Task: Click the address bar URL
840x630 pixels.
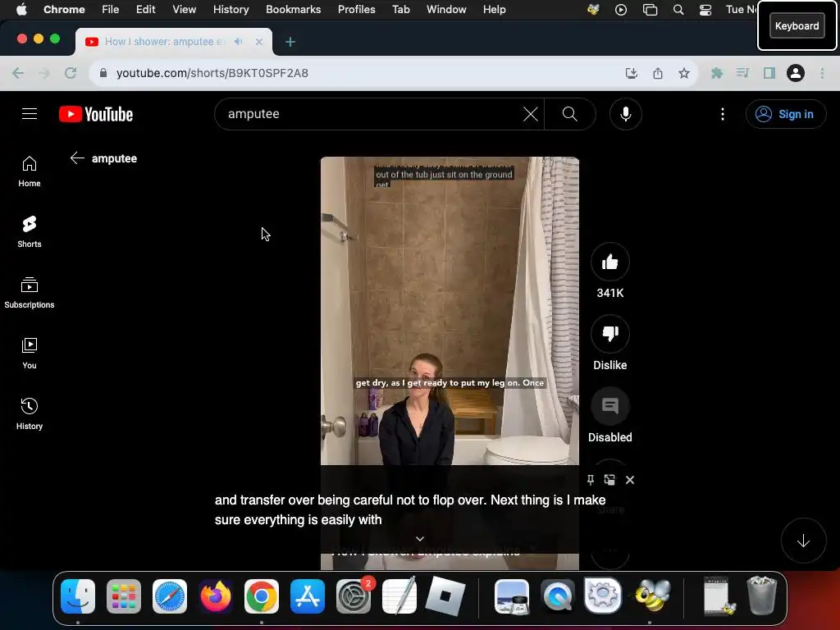Action: [x=212, y=73]
